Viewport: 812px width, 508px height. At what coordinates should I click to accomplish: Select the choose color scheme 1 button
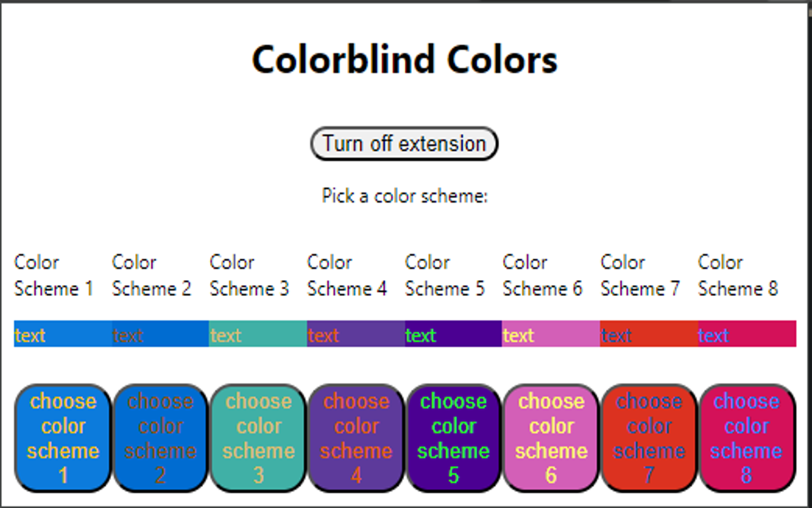(62, 438)
